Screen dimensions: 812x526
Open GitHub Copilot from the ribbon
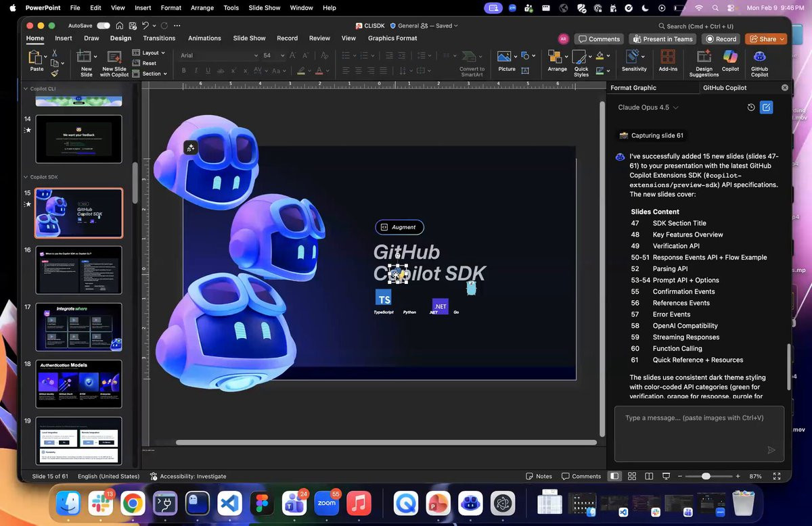click(759, 59)
